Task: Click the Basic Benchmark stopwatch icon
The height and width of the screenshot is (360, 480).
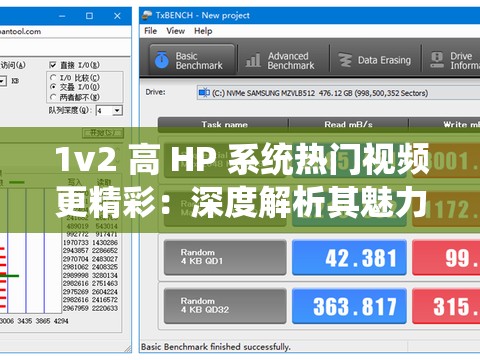Action: tap(162, 60)
